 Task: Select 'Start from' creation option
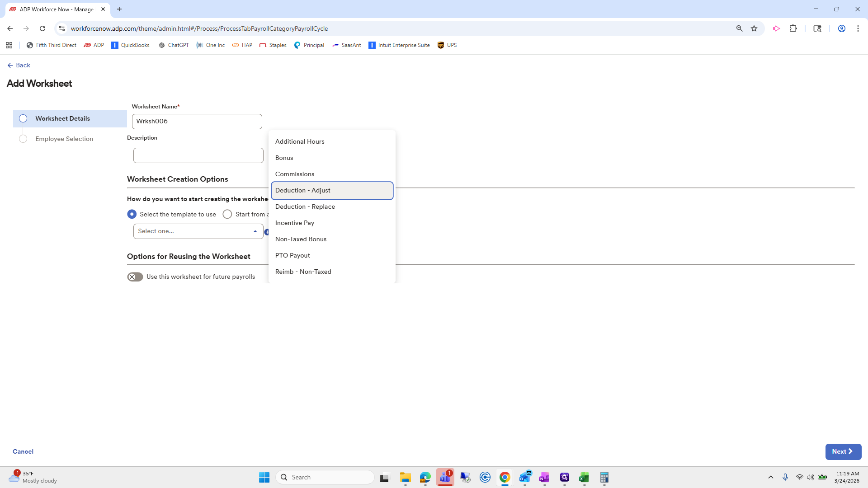pos(227,214)
